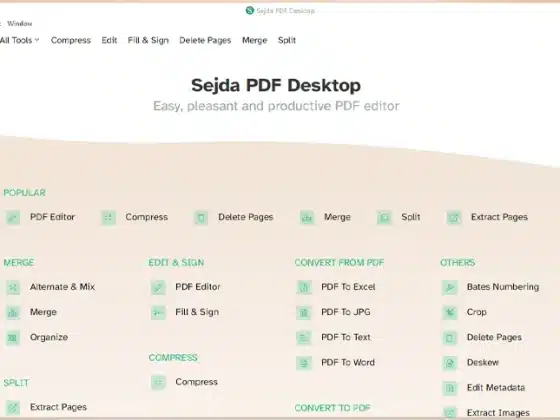
Task: Open Merge link in Merge section
Action: tap(43, 312)
